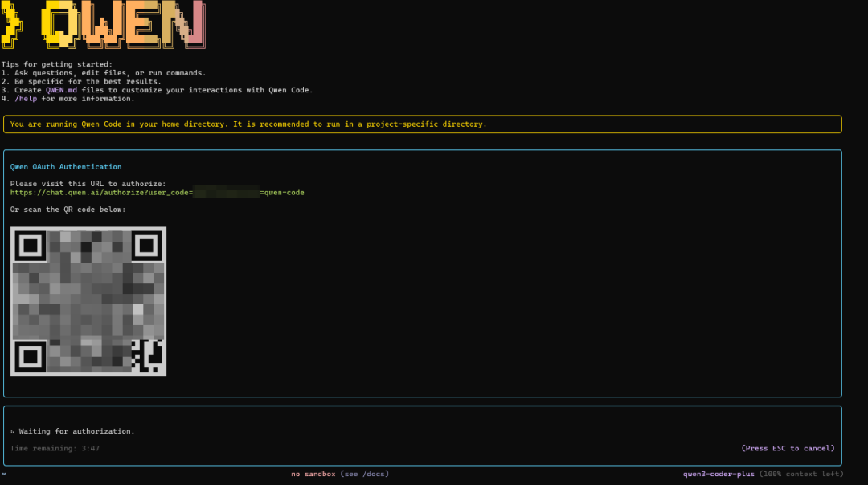Click the 'no sandbox (see /docs)' footer text
This screenshot has height=485, width=868.
pyautogui.click(x=340, y=474)
